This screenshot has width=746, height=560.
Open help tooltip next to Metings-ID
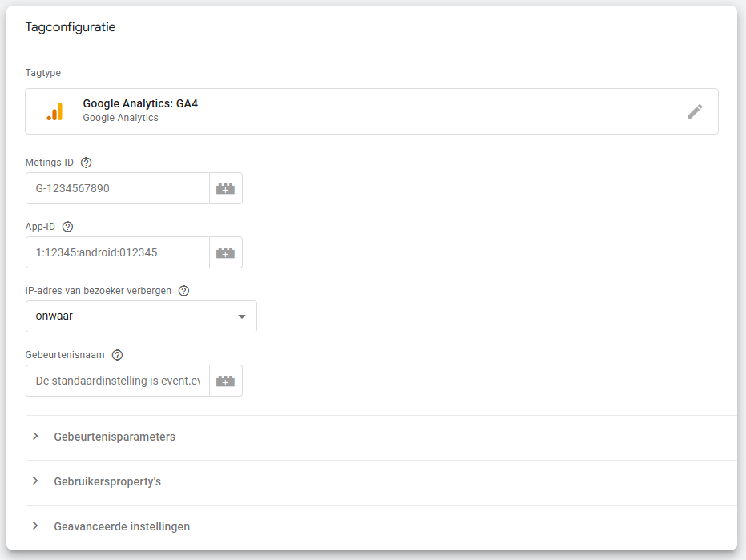(87, 163)
